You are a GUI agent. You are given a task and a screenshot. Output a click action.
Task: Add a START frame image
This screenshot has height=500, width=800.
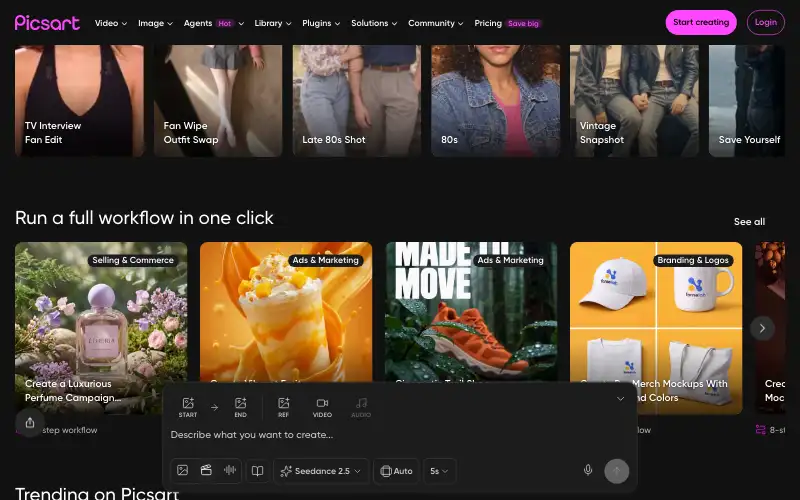click(188, 408)
